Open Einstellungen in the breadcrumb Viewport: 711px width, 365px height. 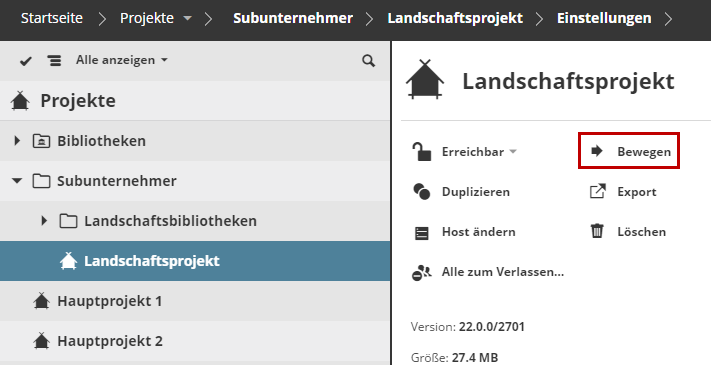pyautogui.click(x=604, y=18)
